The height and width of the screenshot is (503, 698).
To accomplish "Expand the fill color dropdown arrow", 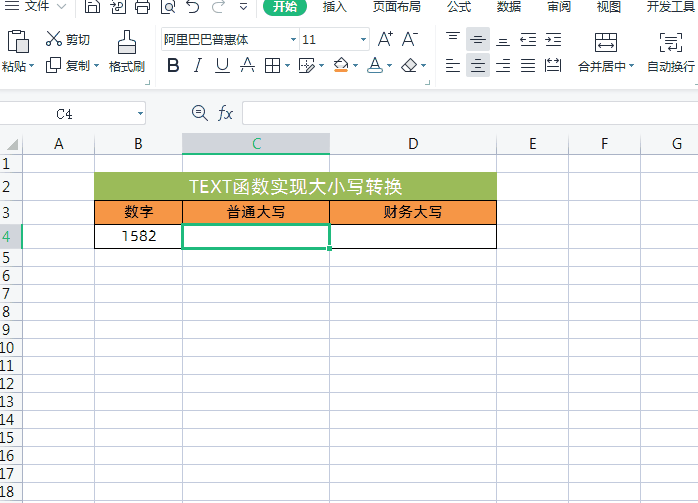I will pyautogui.click(x=355, y=66).
